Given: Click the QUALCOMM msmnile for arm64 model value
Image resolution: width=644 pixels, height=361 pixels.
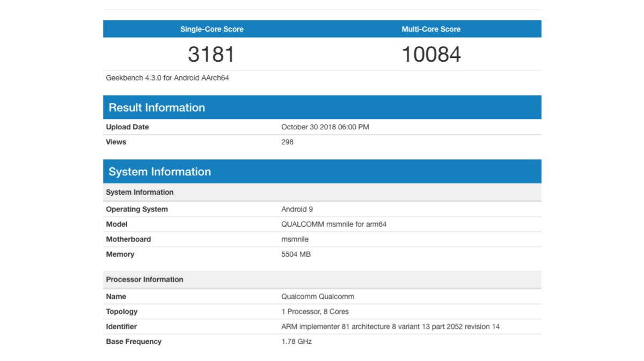Looking at the screenshot, I should [333, 224].
